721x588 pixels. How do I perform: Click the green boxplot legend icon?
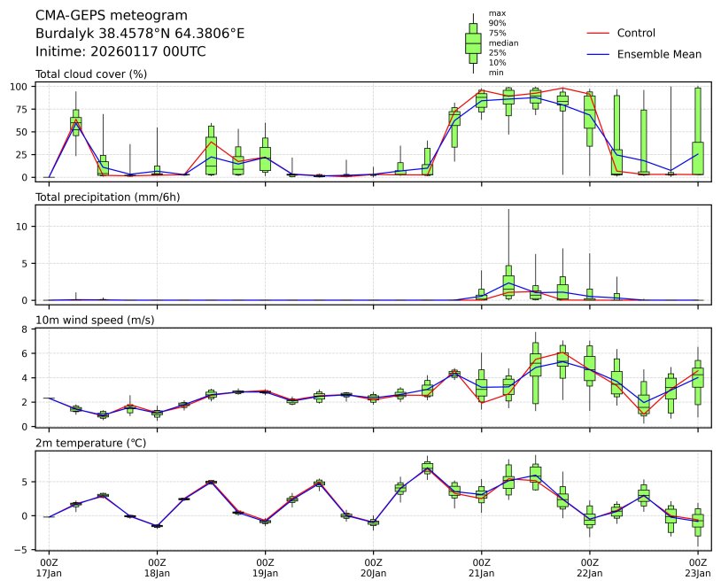(x=473, y=43)
